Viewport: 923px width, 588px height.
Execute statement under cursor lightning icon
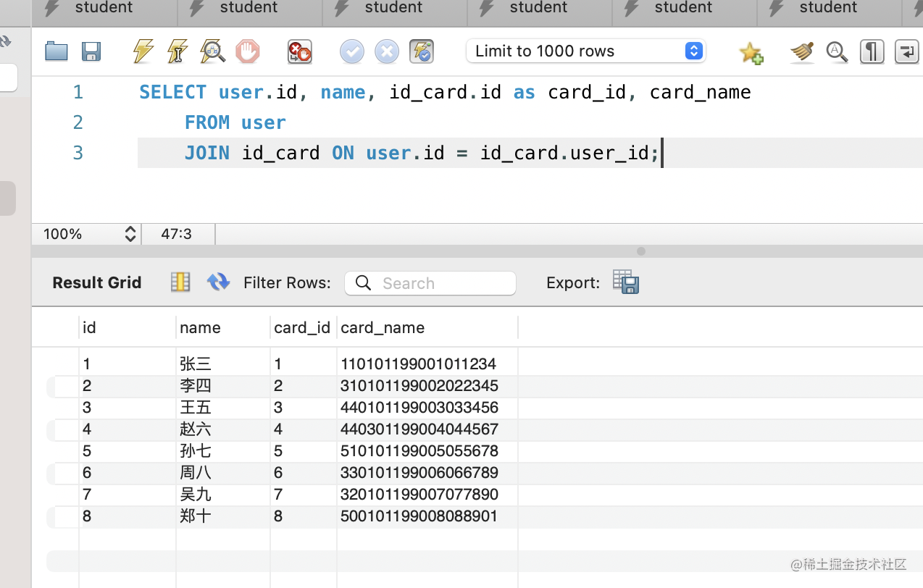pyautogui.click(x=177, y=51)
